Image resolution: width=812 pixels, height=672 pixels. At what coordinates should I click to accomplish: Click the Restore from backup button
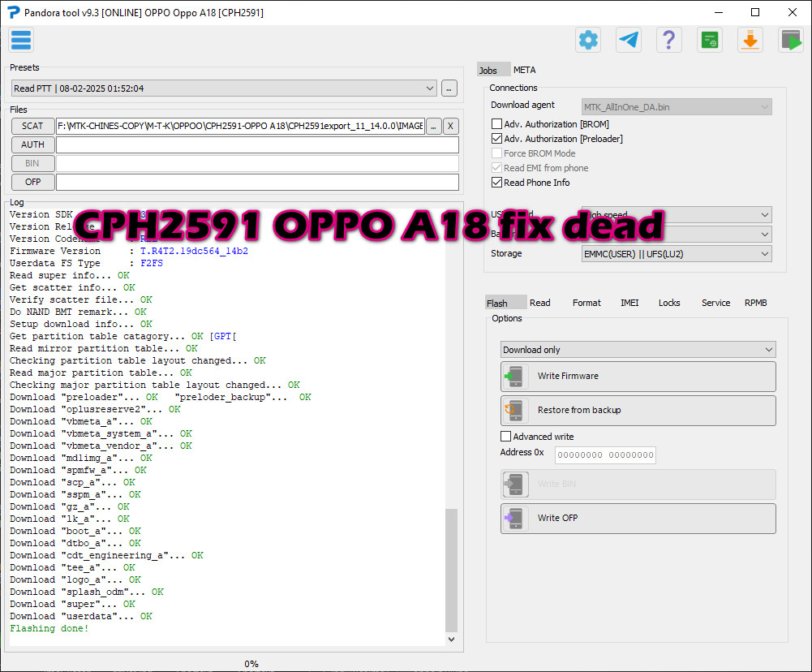[x=638, y=411]
